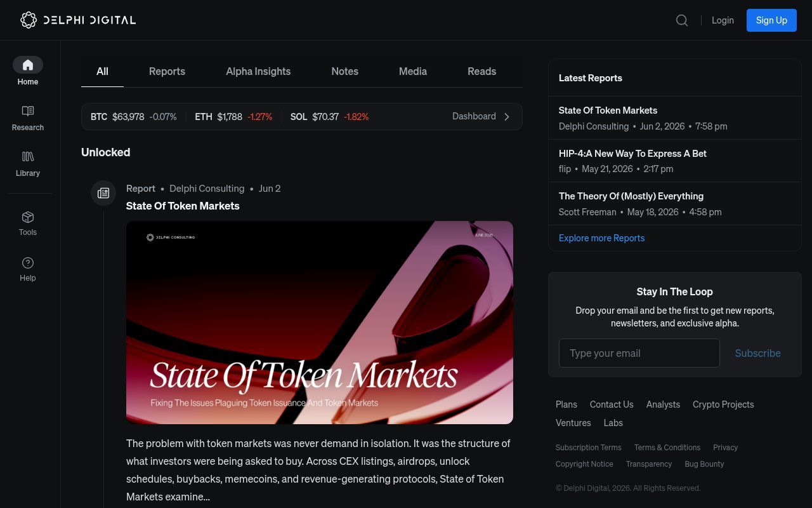
Task: Open the Contact Us footer link
Action: 612,404
